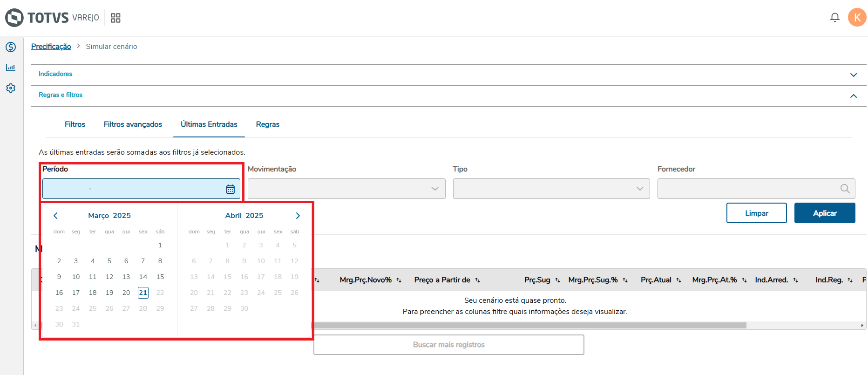Open the apps grid menu
The height and width of the screenshot is (375, 868).
115,18
